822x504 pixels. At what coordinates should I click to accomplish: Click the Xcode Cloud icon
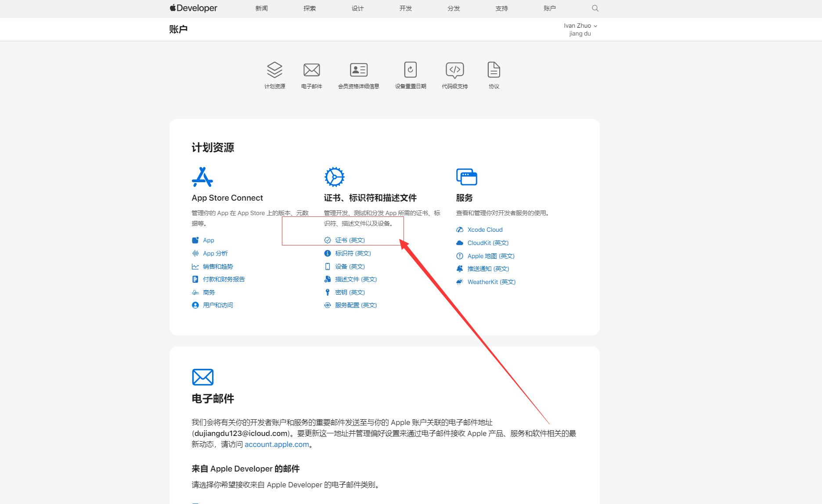(460, 230)
